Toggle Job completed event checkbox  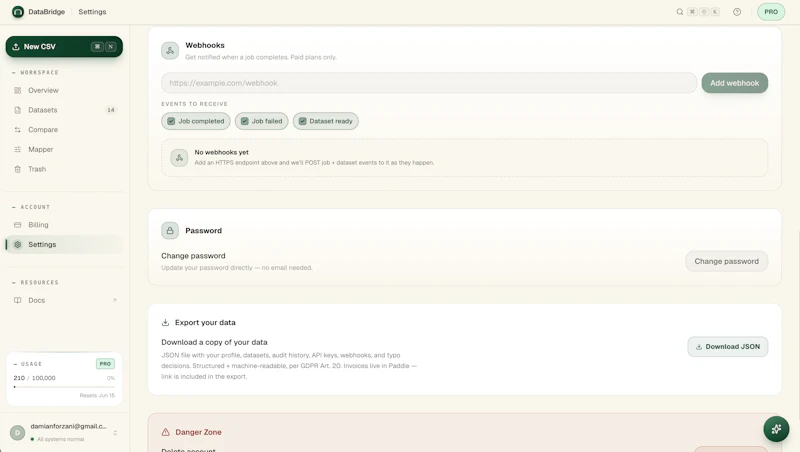[171, 121]
